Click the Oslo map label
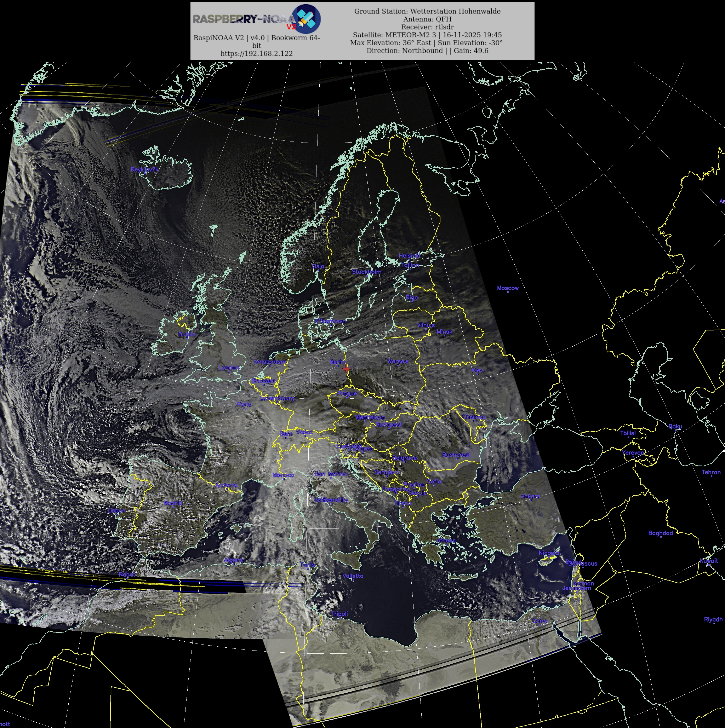This screenshot has width=725, height=728. 318,266
